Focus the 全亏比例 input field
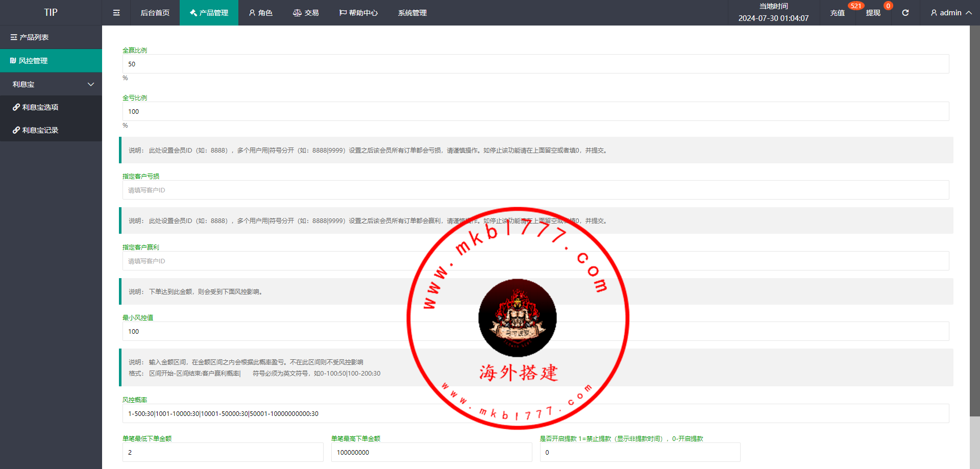 (535, 111)
